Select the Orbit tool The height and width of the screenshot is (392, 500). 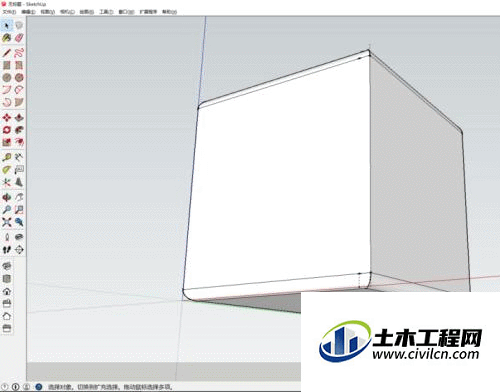[7, 197]
